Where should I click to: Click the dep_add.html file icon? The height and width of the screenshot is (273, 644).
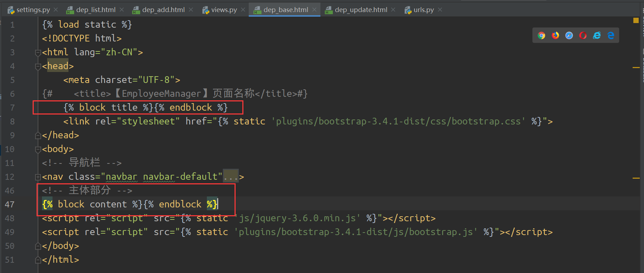pyautogui.click(x=136, y=10)
